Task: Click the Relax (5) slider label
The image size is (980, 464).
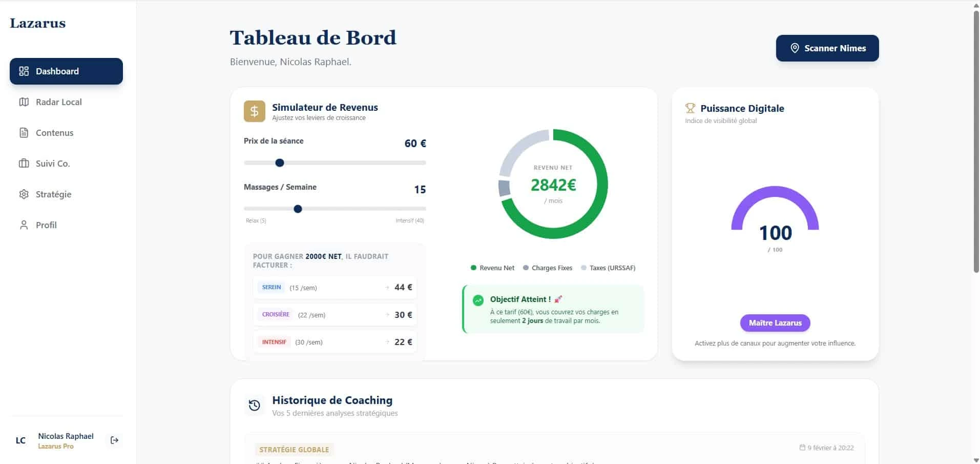Action: [256, 221]
